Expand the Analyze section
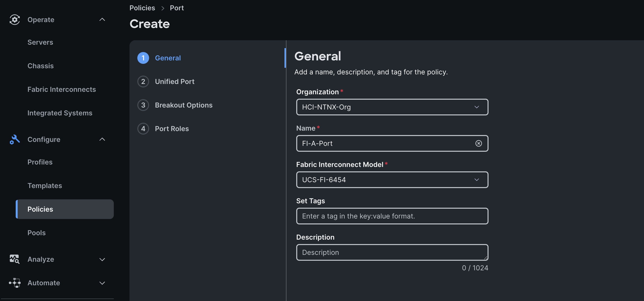The image size is (644, 301). tap(102, 259)
